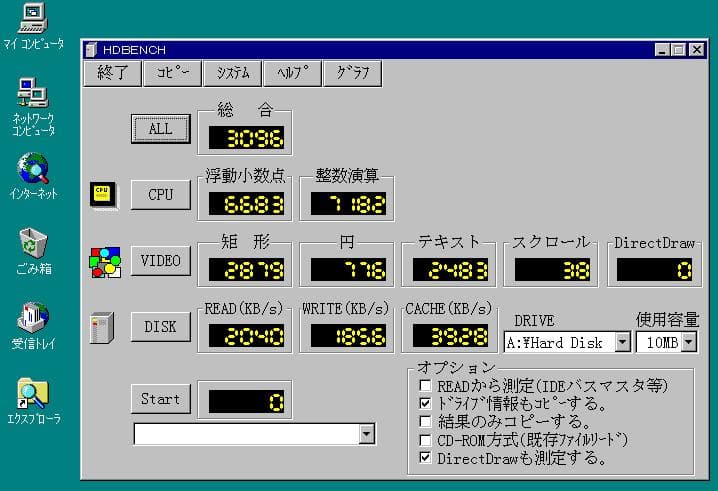
Task: Click the WRITE(KB/s) value 1856 display
Action: tap(348, 336)
